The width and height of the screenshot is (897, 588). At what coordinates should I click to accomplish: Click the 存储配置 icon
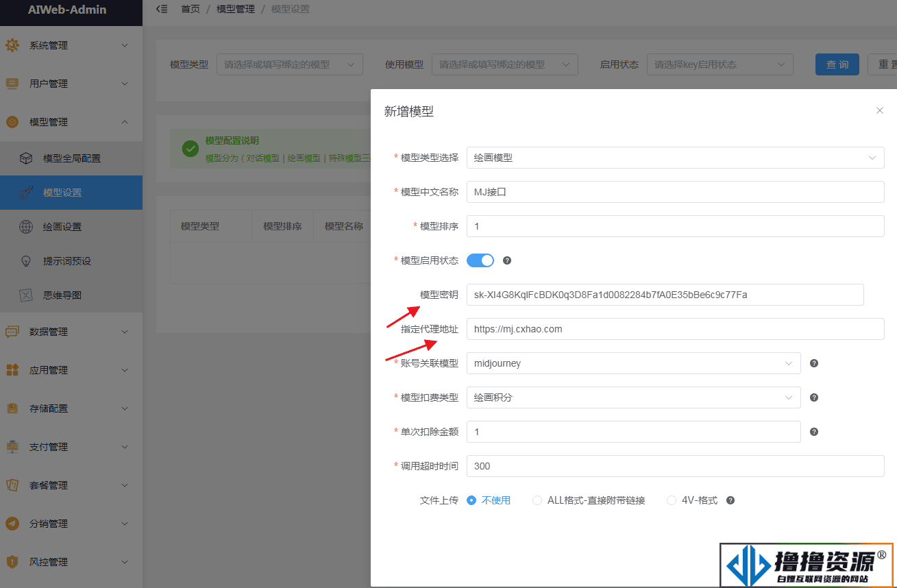(x=12, y=408)
